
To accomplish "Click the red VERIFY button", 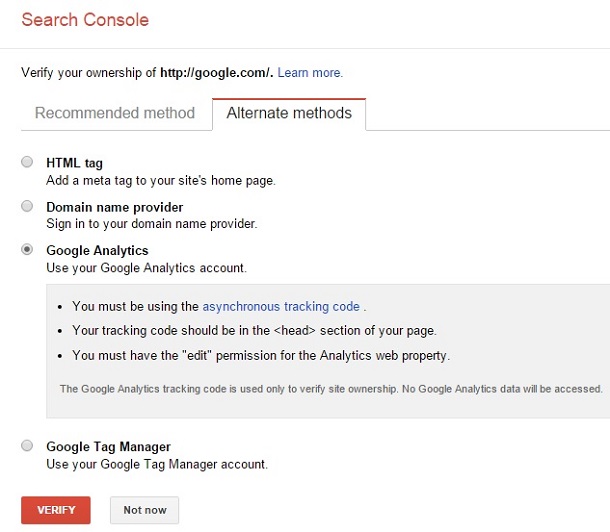I will point(56,510).
